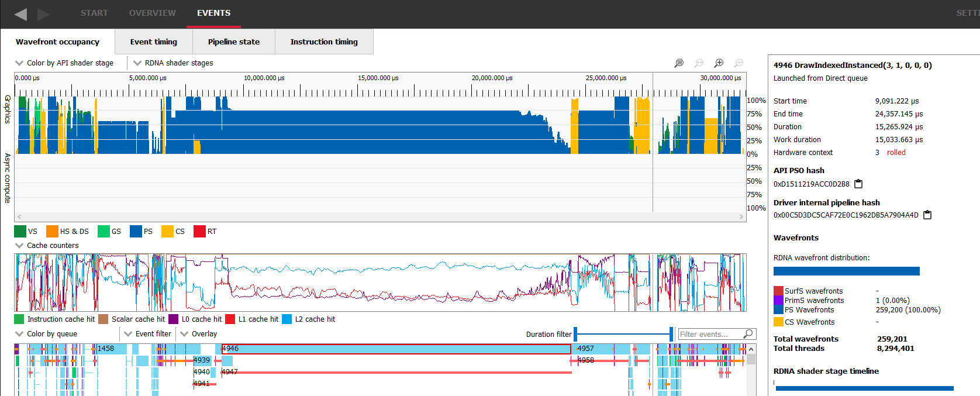
Task: Click the search icon in Filter events
Action: 748,334
